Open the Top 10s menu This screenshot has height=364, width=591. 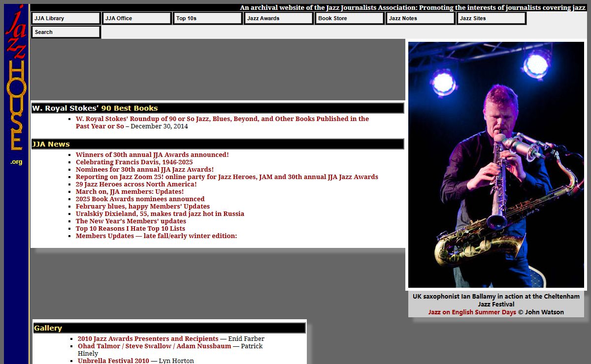pos(208,18)
